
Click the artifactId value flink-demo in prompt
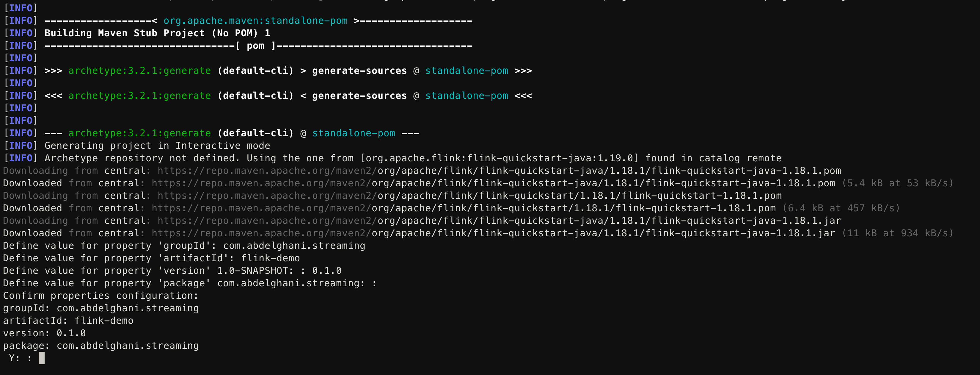point(270,259)
